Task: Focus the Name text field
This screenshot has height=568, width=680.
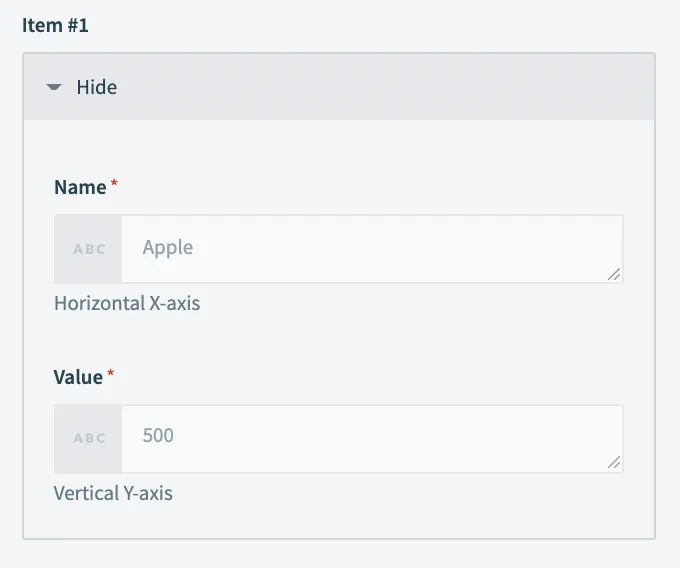Action: pos(370,249)
